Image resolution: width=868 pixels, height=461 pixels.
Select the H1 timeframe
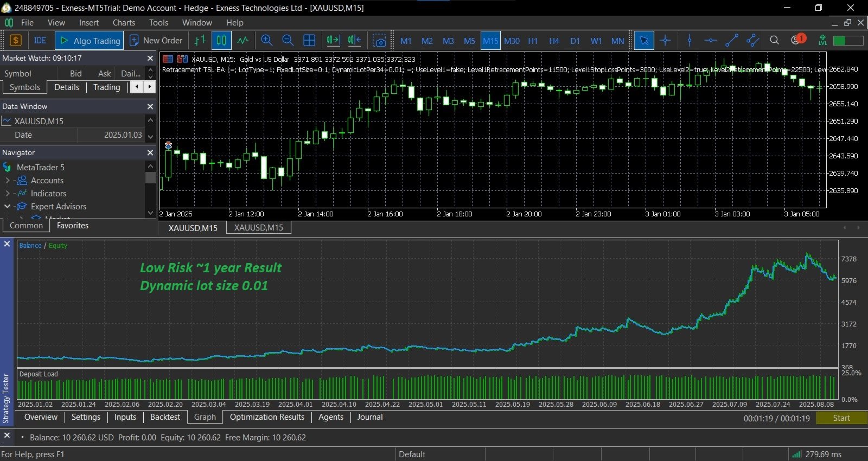pos(533,41)
